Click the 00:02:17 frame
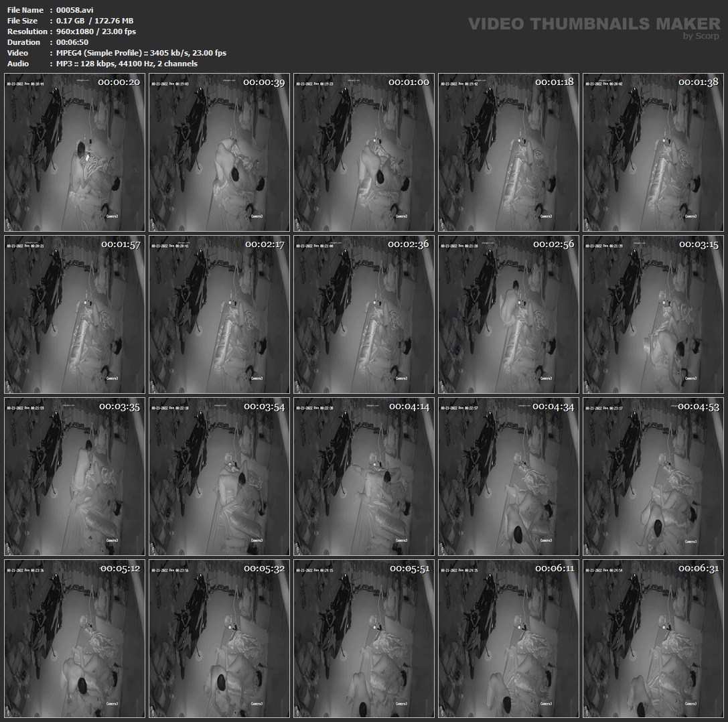 pyautogui.click(x=219, y=314)
